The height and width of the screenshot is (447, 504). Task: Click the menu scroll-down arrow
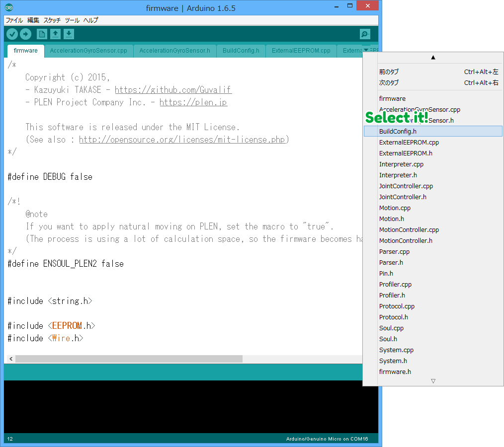(433, 381)
